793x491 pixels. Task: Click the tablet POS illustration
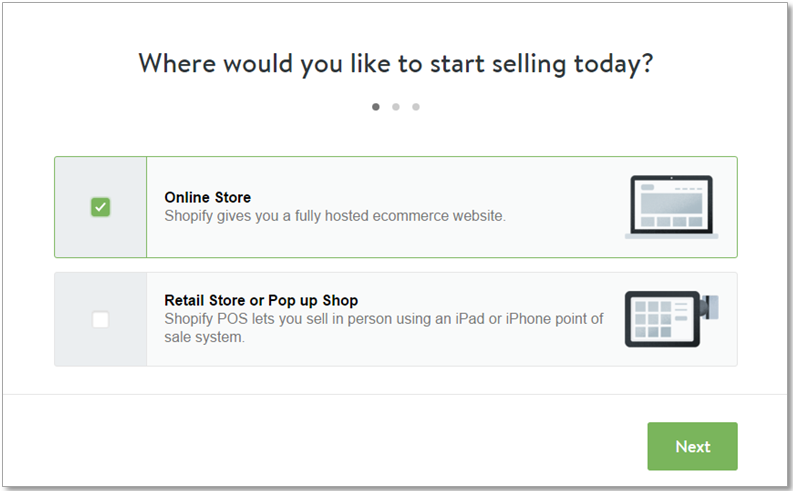pyautogui.click(x=672, y=319)
